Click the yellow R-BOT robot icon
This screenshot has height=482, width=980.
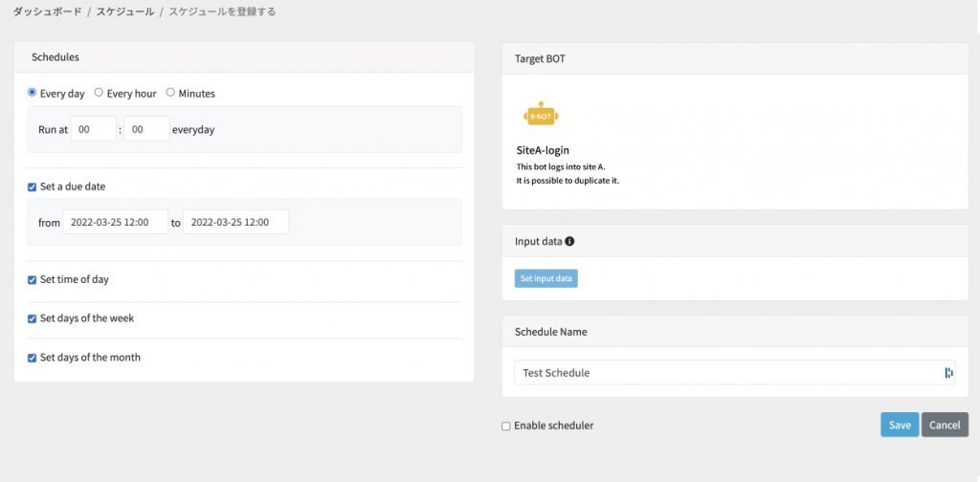541,114
